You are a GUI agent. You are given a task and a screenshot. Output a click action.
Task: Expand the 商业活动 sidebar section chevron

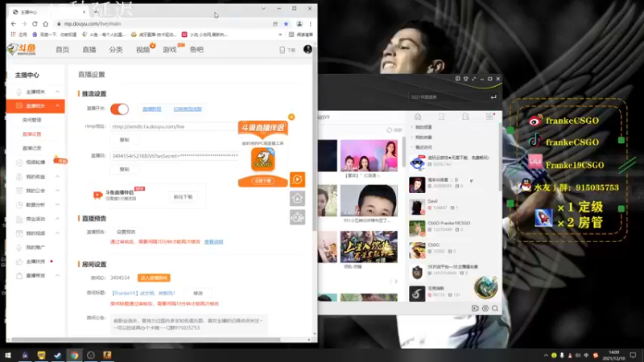click(57, 219)
